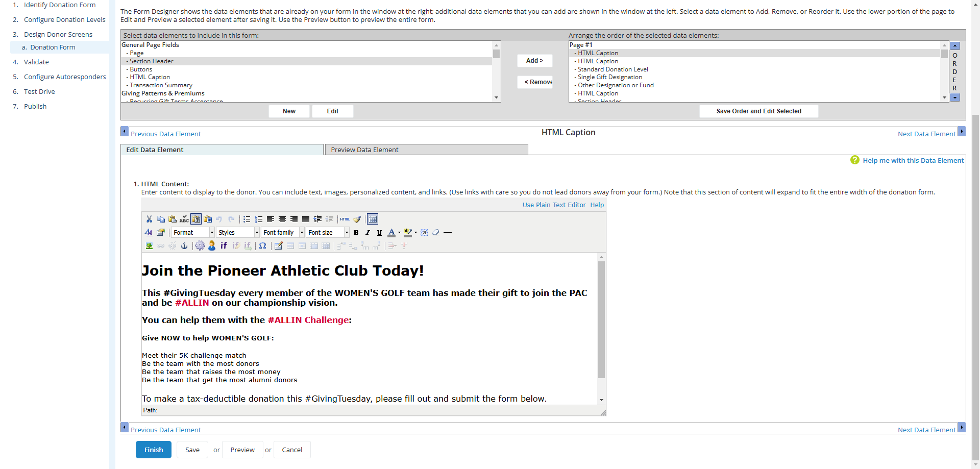
Task: Toggle Paste as Plain Text icon
Action: 196,219
